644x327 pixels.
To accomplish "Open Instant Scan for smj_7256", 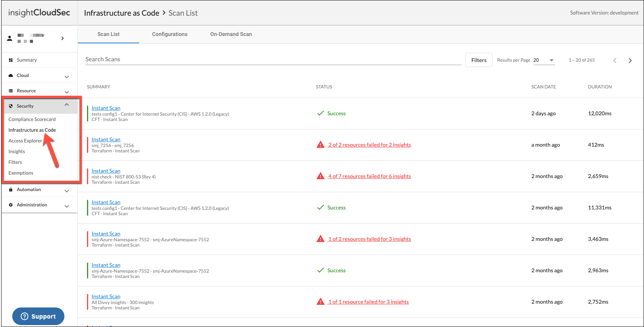I will tap(106, 140).
